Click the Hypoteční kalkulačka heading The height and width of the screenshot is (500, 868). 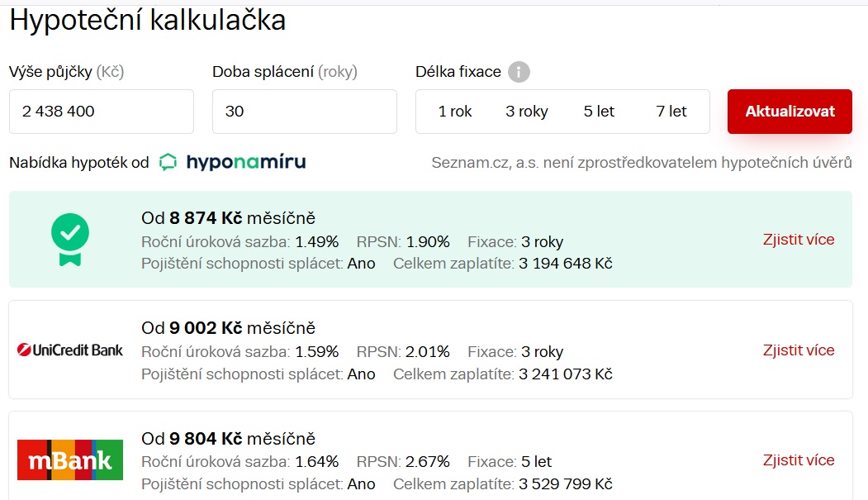tap(148, 21)
